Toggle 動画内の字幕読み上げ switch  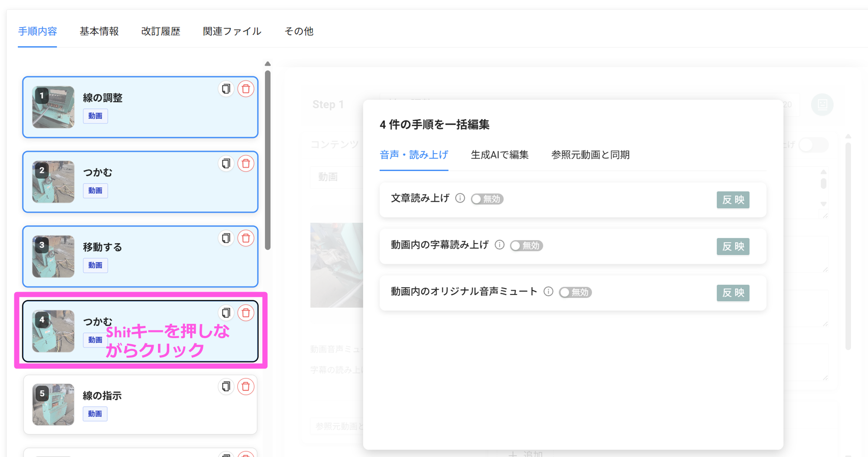pos(526,246)
